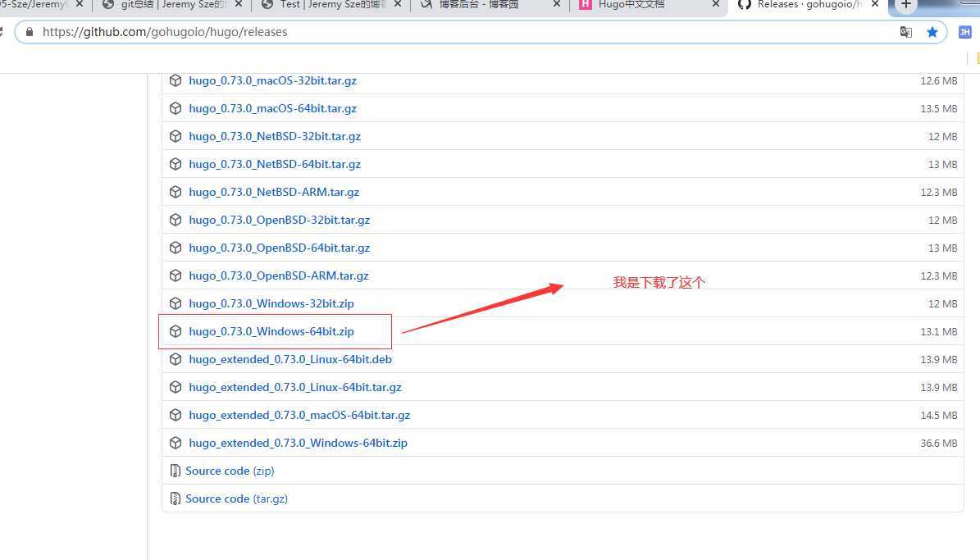Image resolution: width=980 pixels, height=560 pixels.
Task: Click the 12.6 MB size of macOS-32bit
Action: click(938, 80)
